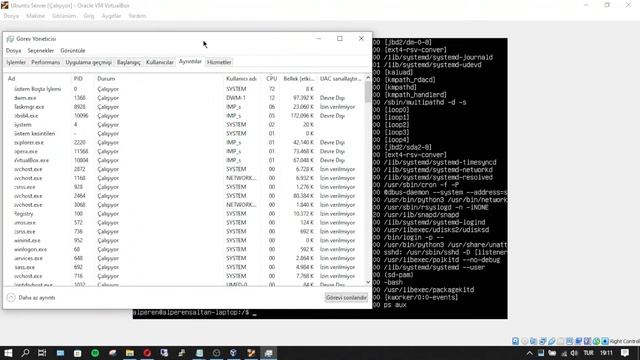Open VirtualBox cube icon in taskbar
Screen dimensions: 640x360
coord(233,353)
